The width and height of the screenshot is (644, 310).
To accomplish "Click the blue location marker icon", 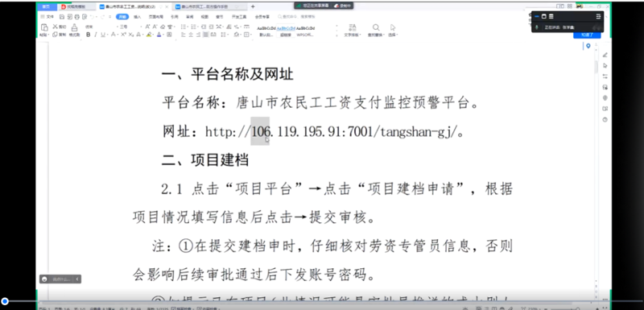I will [x=588, y=46].
